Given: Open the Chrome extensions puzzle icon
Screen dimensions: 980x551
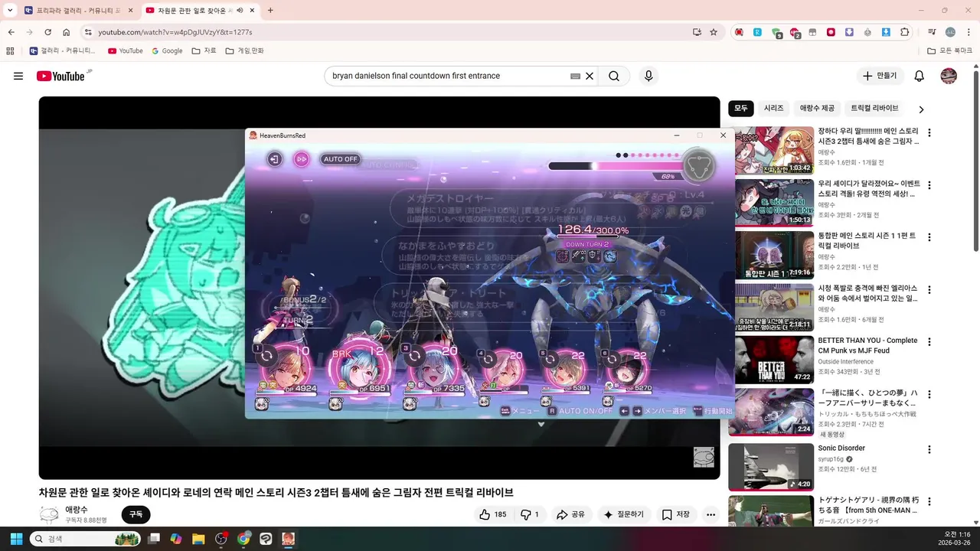Looking at the screenshot, I should pyautogui.click(x=905, y=32).
